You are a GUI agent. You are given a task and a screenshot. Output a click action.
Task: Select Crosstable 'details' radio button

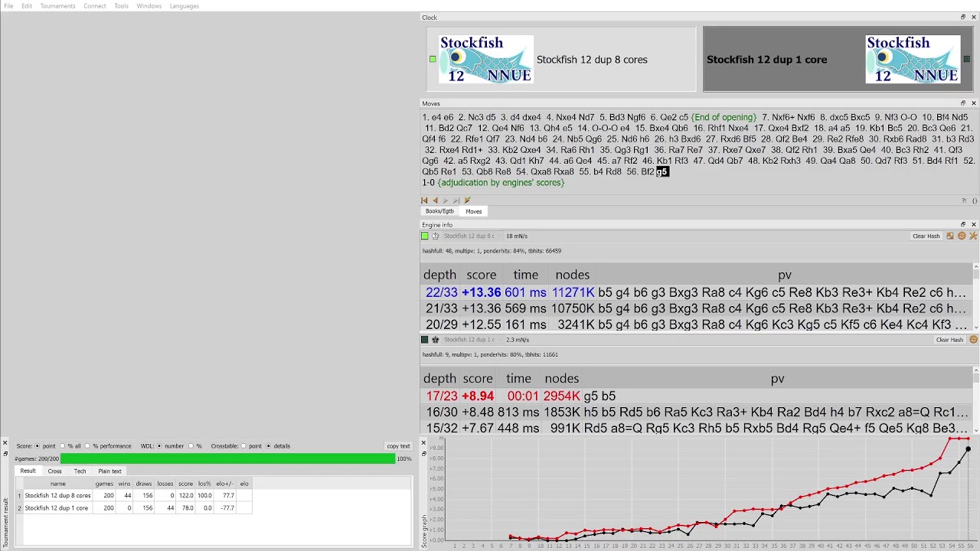pos(269,446)
